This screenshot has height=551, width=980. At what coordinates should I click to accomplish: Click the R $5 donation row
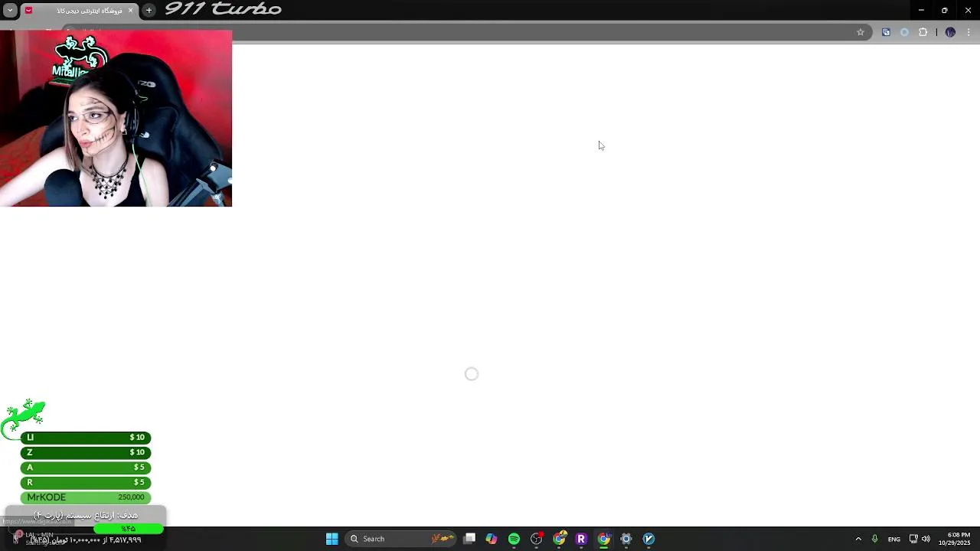coord(85,482)
